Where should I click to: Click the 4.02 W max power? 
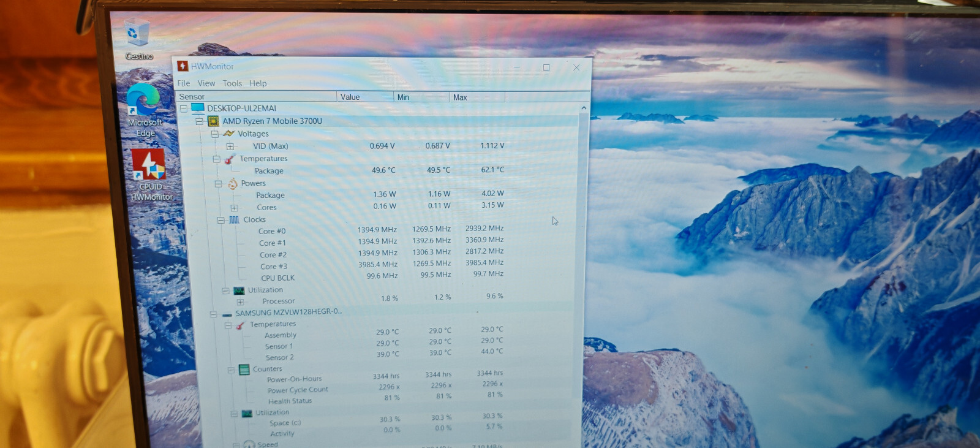click(492, 193)
